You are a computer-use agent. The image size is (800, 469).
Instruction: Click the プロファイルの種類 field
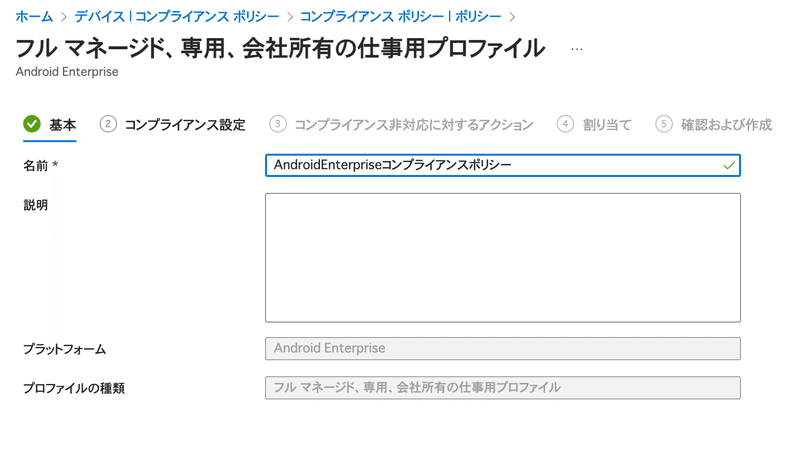click(503, 388)
